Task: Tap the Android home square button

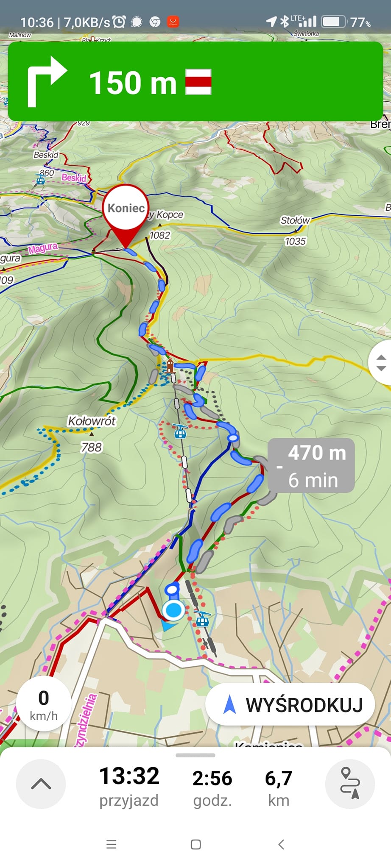Action: coord(195,844)
